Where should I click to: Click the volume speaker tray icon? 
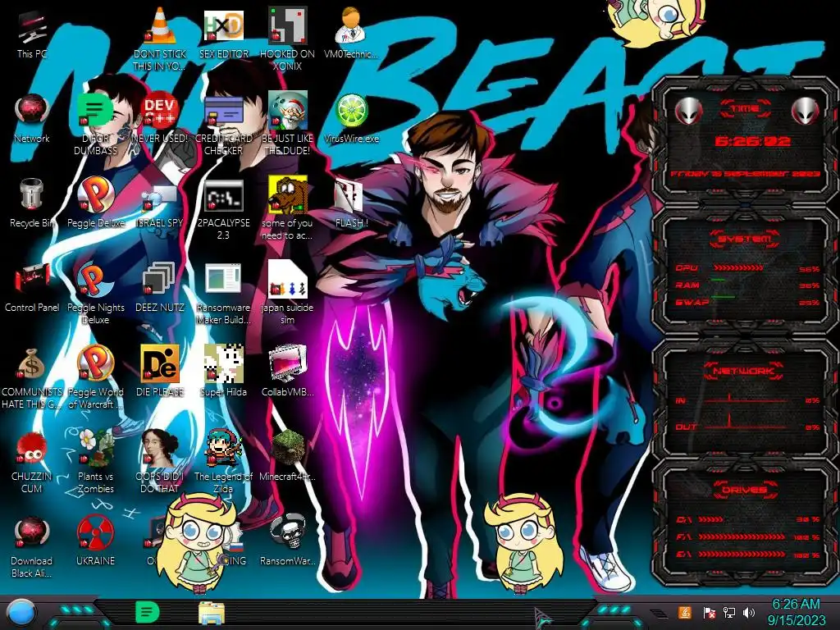749,612
